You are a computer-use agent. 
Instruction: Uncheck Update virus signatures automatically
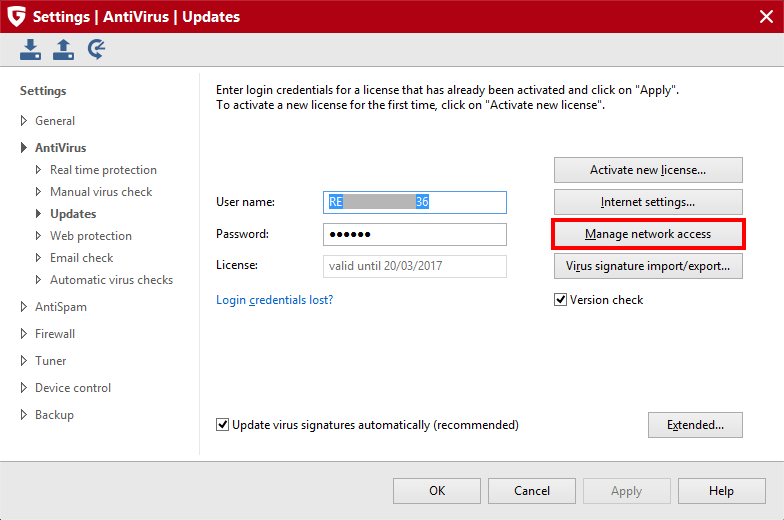click(222, 424)
